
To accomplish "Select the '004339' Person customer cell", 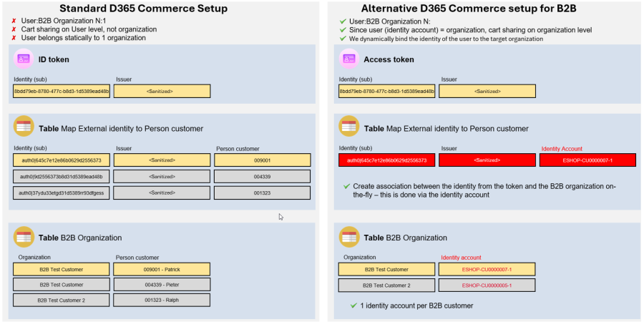I will click(263, 176).
